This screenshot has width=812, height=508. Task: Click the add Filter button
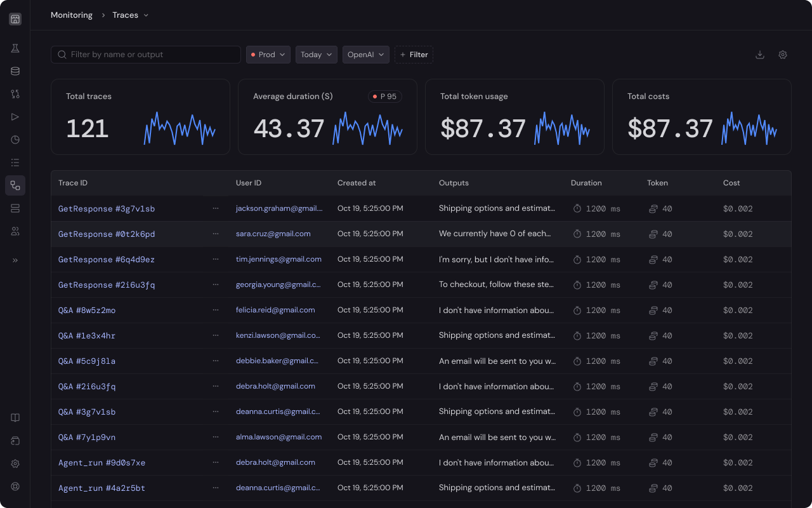(414, 55)
